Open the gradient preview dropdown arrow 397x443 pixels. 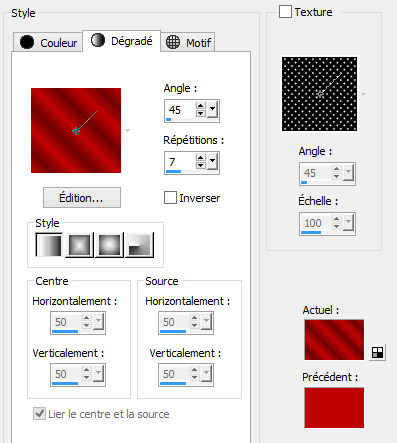click(127, 130)
